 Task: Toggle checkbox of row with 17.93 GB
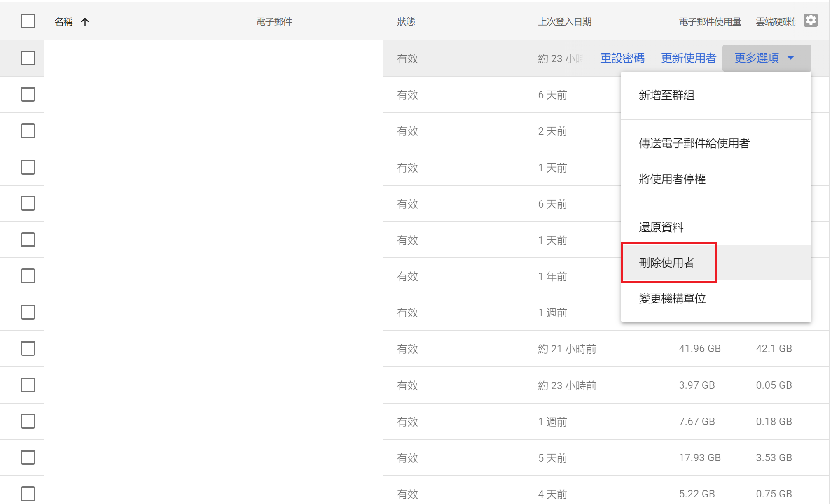coord(28,457)
